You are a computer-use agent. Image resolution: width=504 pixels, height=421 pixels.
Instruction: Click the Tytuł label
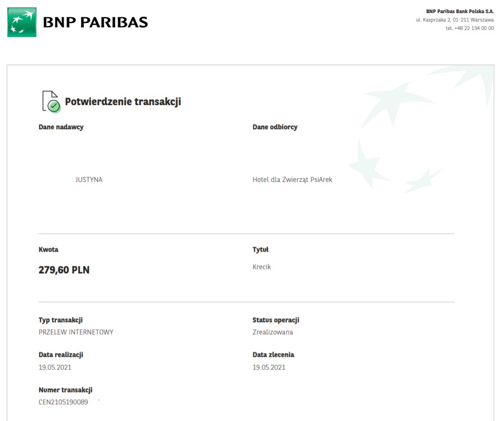260,250
